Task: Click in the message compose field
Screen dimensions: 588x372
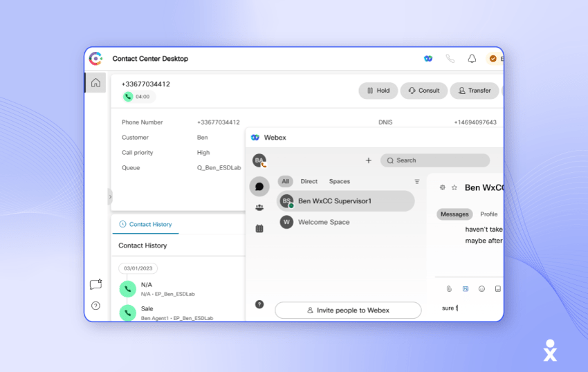Action: pyautogui.click(x=470, y=308)
